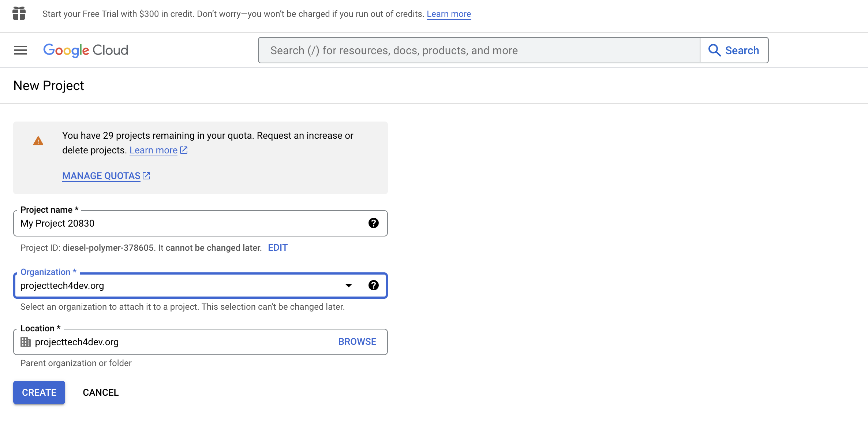Image resolution: width=868 pixels, height=421 pixels.
Task: Click the quota warning triangle icon
Action: tap(38, 141)
